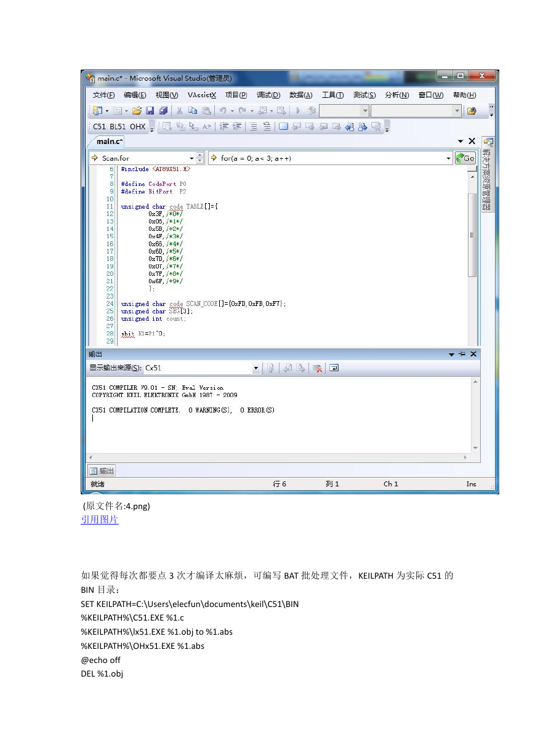Click the Navigate Backward icon

pos(262,111)
